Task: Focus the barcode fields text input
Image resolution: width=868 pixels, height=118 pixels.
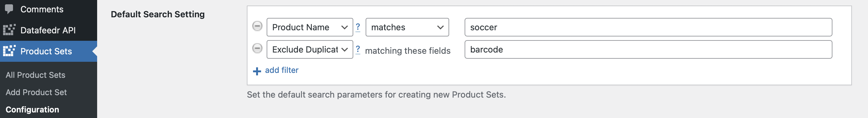Action: coord(648,49)
